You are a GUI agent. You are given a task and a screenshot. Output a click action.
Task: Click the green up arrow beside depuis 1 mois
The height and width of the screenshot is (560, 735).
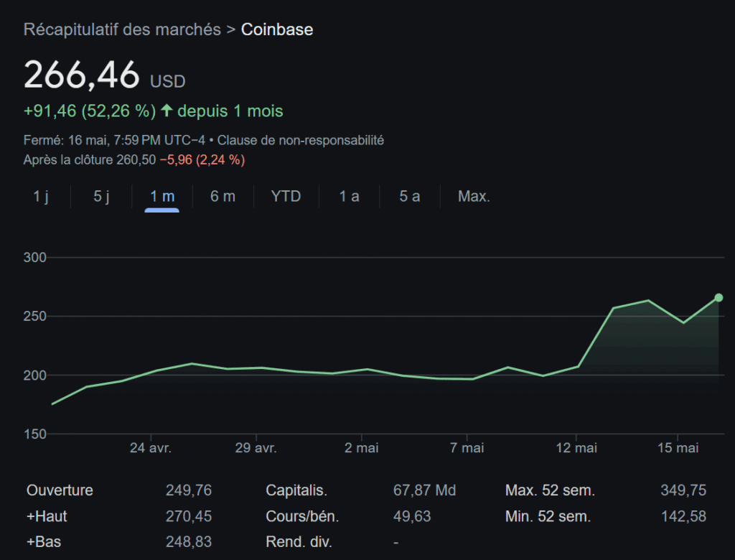167,111
